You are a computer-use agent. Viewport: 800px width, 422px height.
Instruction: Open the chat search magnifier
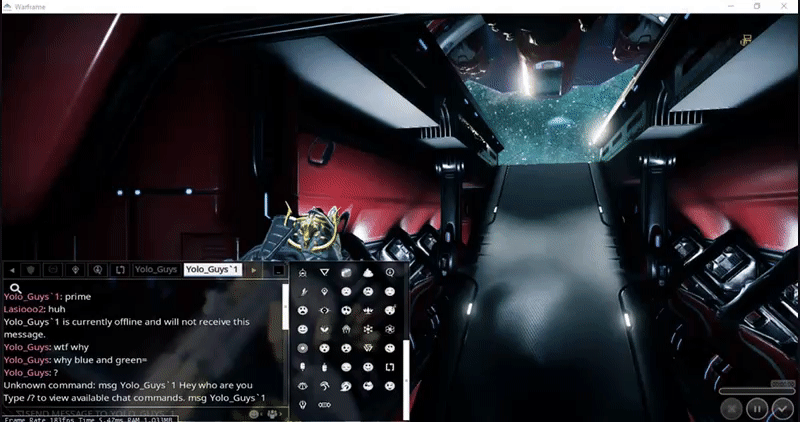15,288
